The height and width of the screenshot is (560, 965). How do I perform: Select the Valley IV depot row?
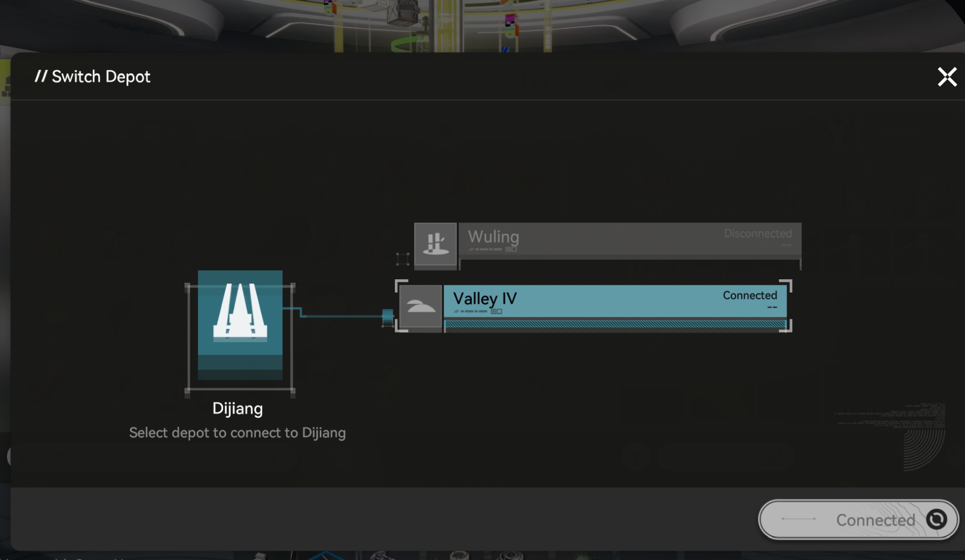click(x=603, y=300)
